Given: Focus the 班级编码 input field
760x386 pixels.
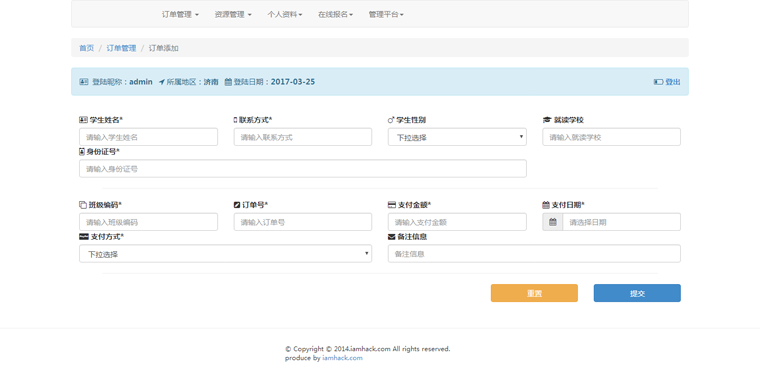Looking at the screenshot, I should tap(148, 222).
